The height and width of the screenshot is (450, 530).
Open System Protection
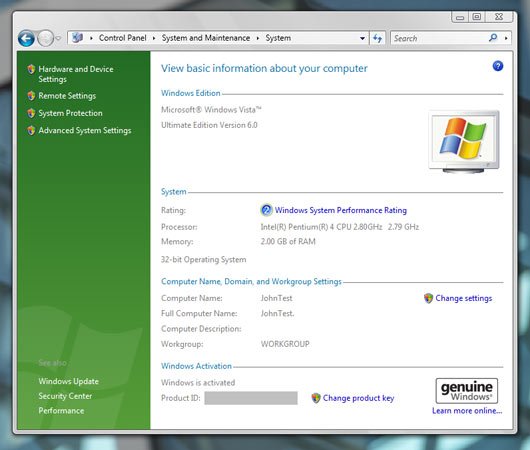(x=70, y=113)
